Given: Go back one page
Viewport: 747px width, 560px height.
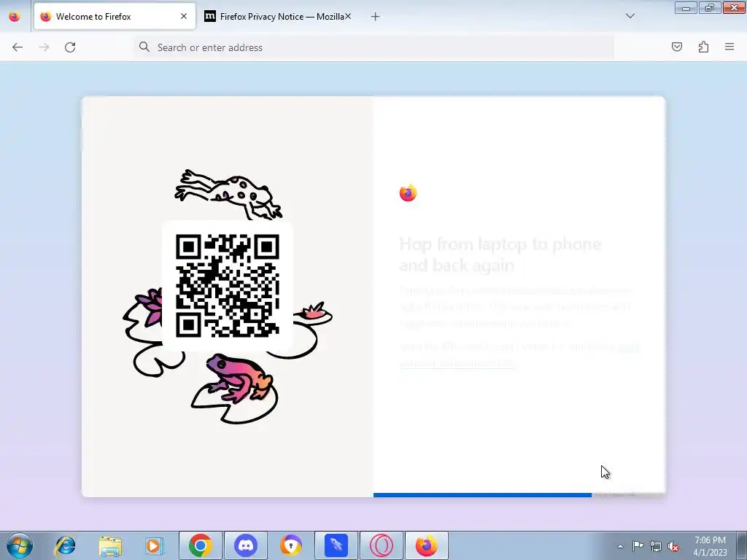Looking at the screenshot, I should [18, 47].
